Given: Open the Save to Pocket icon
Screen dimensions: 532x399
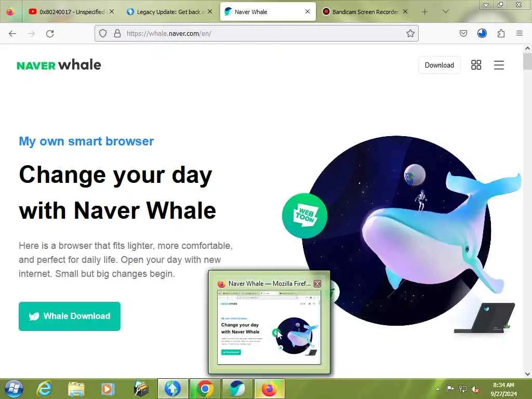Looking at the screenshot, I should [x=463, y=33].
